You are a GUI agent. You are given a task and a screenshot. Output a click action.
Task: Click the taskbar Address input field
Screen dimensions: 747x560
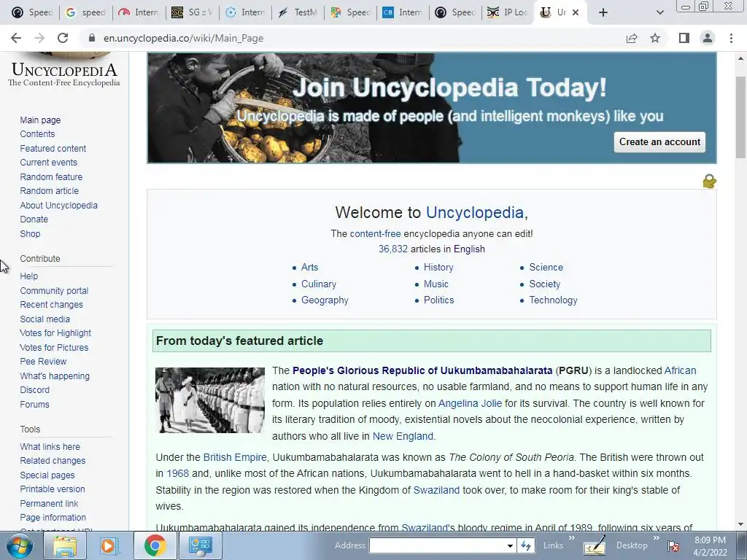click(x=438, y=545)
